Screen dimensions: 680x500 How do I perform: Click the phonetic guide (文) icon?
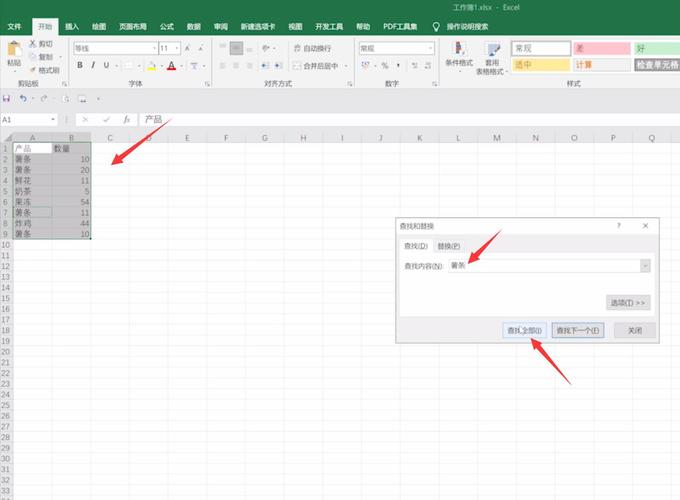[194, 66]
